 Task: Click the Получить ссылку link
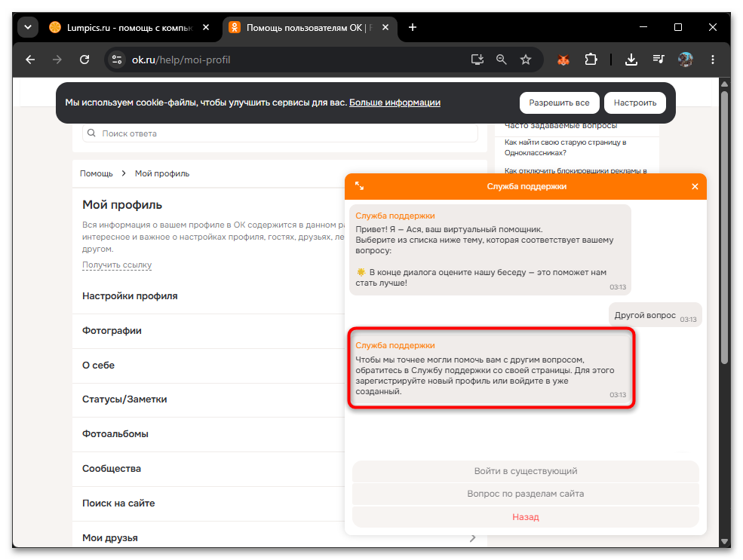(117, 265)
